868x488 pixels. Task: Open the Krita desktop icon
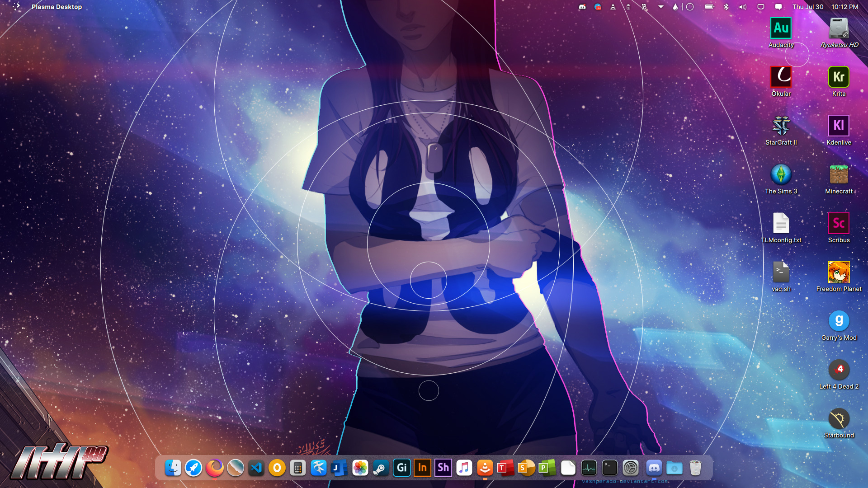839,77
